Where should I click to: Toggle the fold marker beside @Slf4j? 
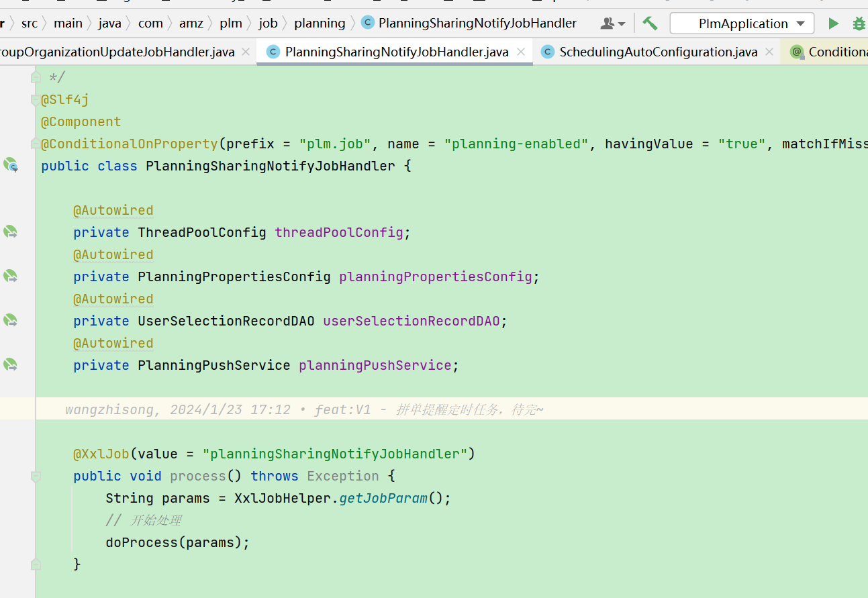[36, 100]
